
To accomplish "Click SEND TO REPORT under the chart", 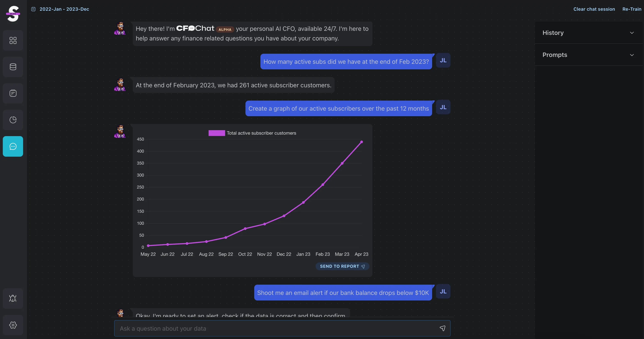I will (342, 266).
